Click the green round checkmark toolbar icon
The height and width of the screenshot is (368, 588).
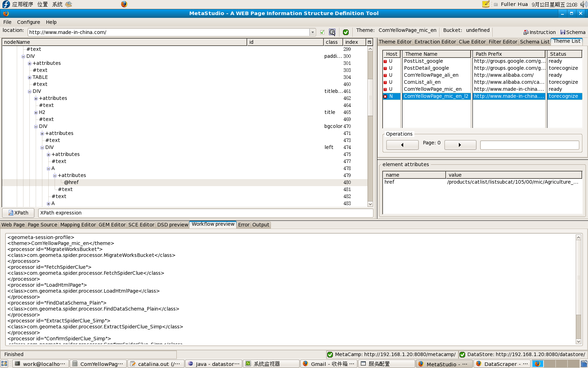346,32
